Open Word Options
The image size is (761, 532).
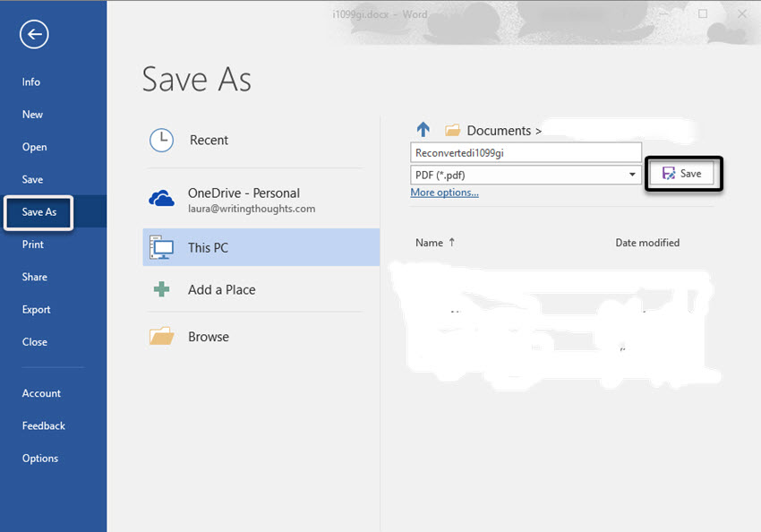coord(39,459)
